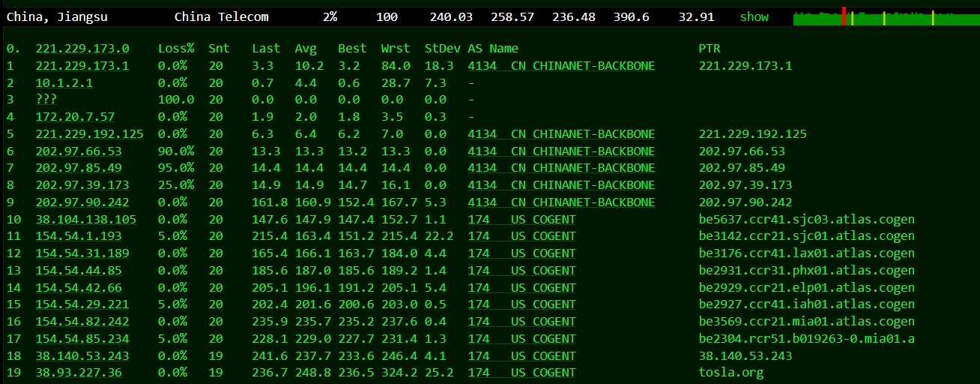Viewport: 980px width, 384px height.
Task: Open IP link 154.54.85.234
Action: click(82, 339)
